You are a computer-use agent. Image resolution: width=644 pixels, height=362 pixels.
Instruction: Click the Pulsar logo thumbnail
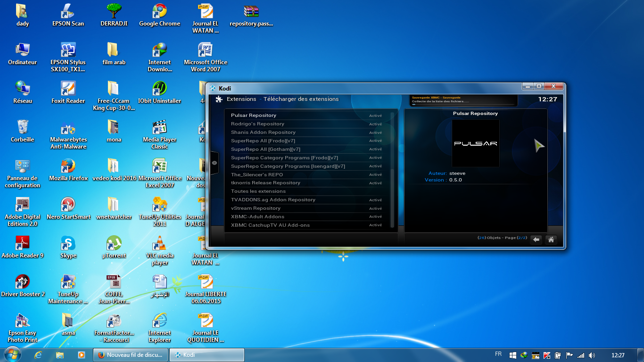click(x=475, y=143)
